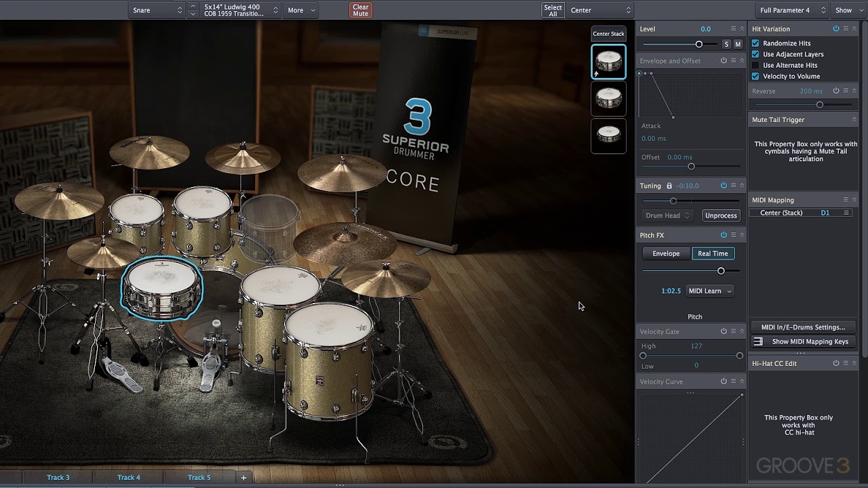The height and width of the screenshot is (488, 868).
Task: Collapse the Level section
Action: coord(742,29)
